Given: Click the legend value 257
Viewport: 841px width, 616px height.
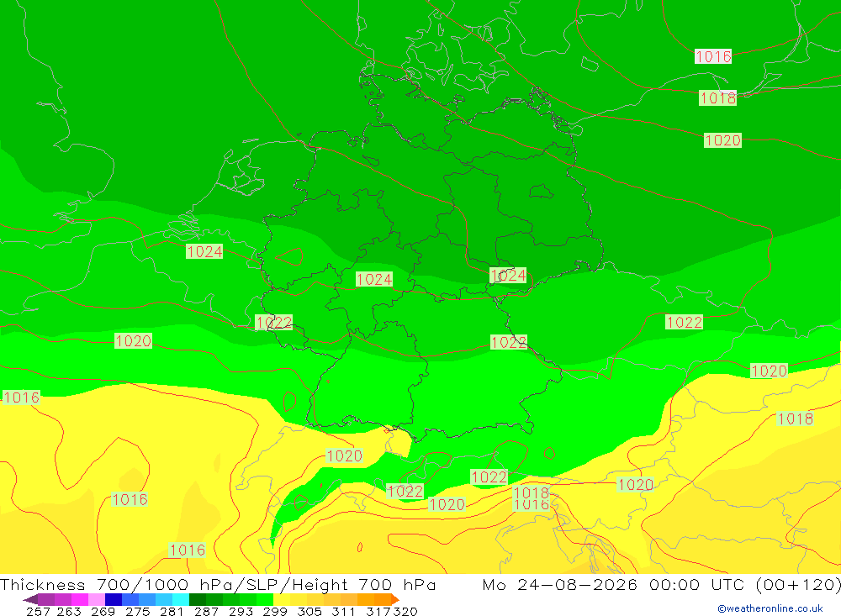Looking at the screenshot, I should [38, 611].
